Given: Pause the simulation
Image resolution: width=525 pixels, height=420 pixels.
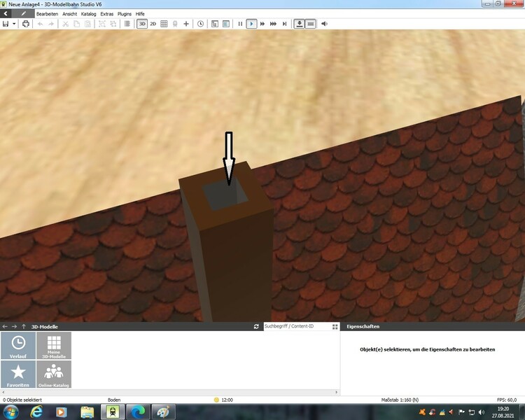Looking at the screenshot, I should pos(240,24).
